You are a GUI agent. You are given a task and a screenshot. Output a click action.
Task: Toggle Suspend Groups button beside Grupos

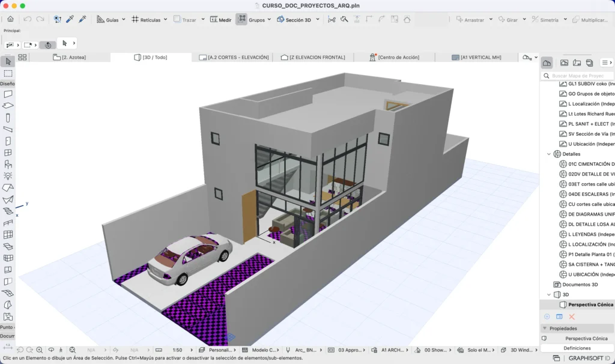(241, 19)
